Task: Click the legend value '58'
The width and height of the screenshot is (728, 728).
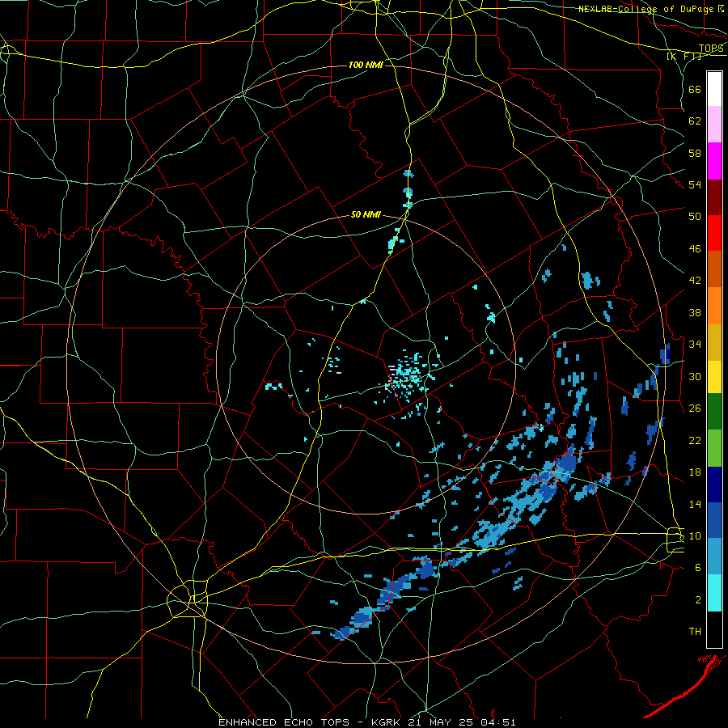Action: coord(695,153)
